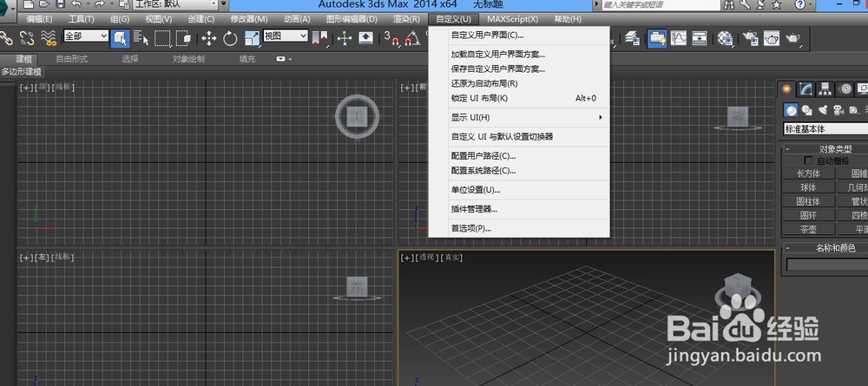Toggle 3D Snaps magnet icon

[391, 38]
